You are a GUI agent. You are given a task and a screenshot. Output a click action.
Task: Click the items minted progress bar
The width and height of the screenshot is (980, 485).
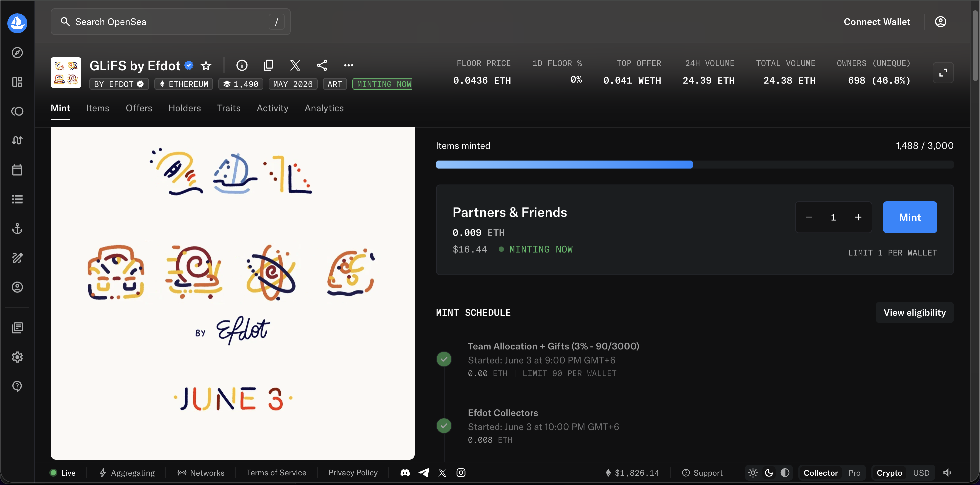click(694, 165)
